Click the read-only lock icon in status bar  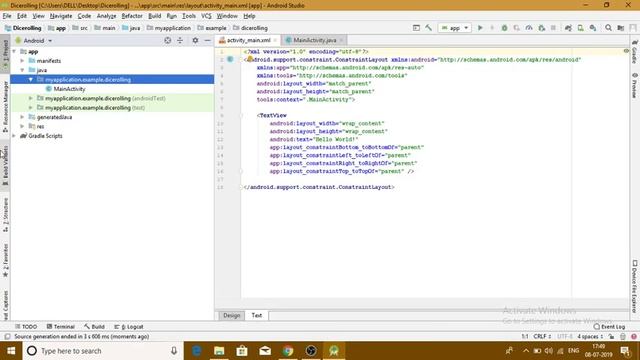[x=611, y=337]
